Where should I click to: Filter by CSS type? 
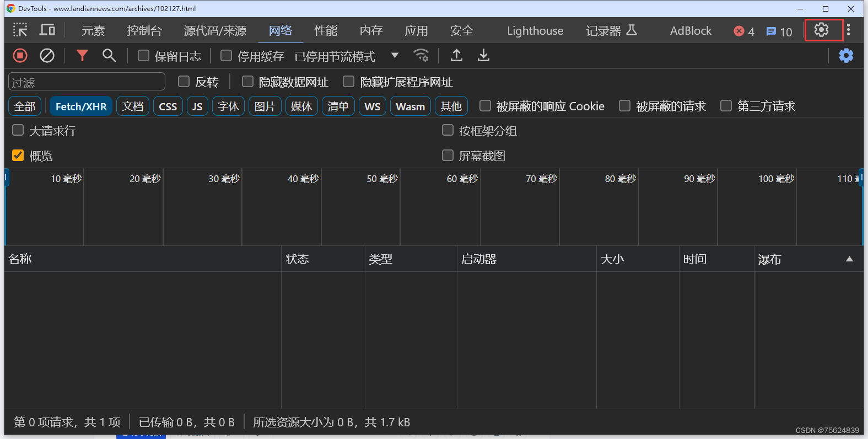[x=168, y=106]
